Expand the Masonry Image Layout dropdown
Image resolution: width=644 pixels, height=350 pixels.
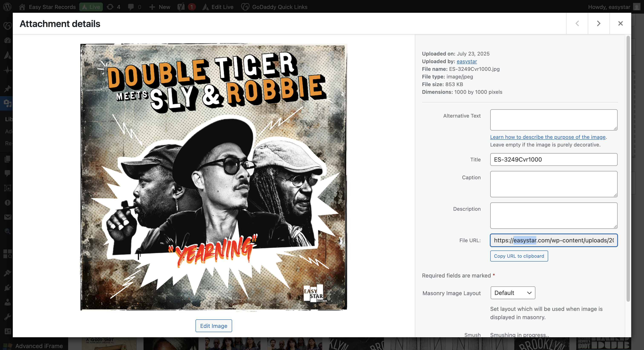[x=513, y=293]
